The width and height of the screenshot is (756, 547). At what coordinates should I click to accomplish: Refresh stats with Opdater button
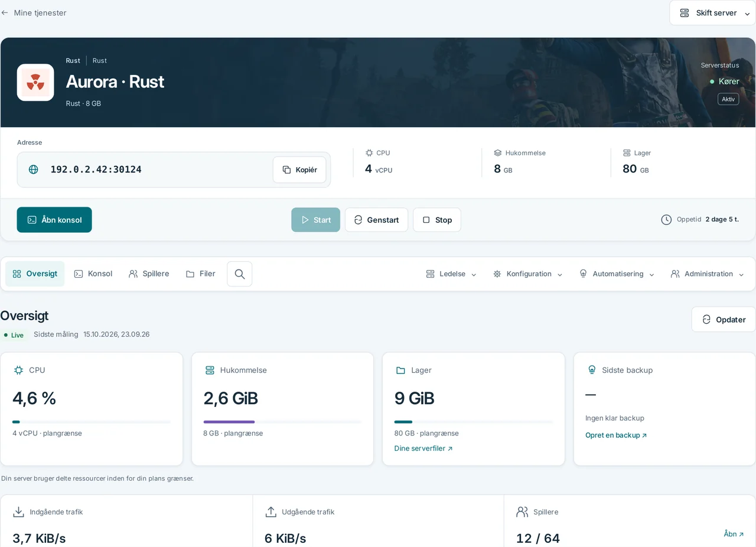[724, 320]
